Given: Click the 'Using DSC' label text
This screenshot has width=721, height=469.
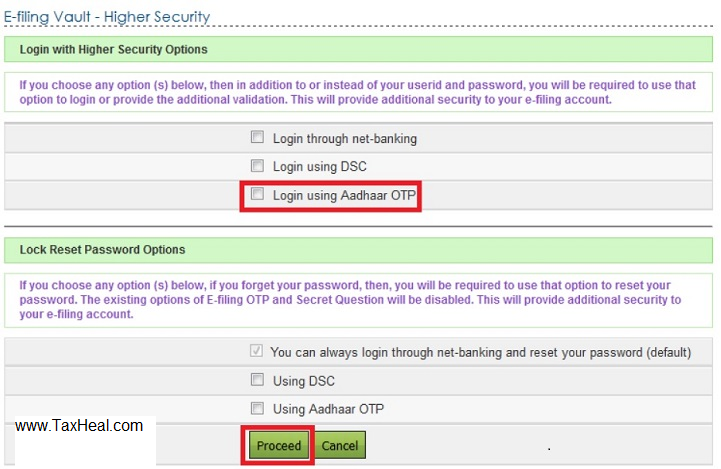Looking at the screenshot, I should point(303,381).
